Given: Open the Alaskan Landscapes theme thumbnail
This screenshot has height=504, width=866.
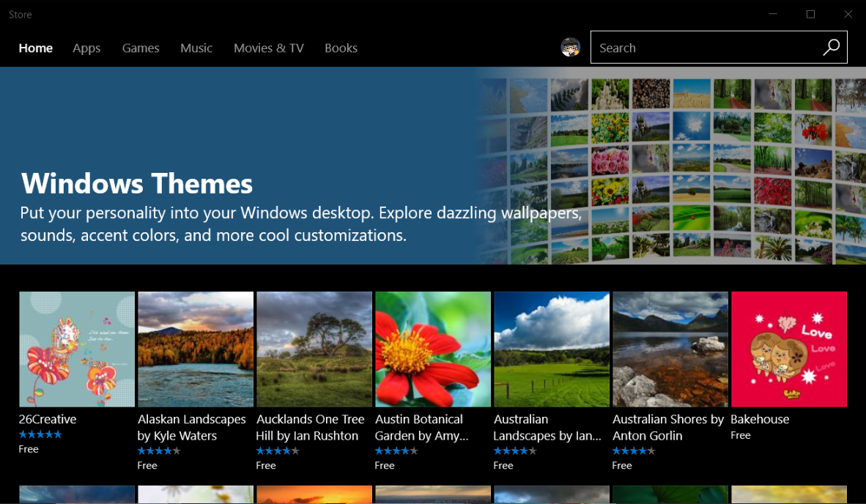Looking at the screenshot, I should pyautogui.click(x=196, y=349).
